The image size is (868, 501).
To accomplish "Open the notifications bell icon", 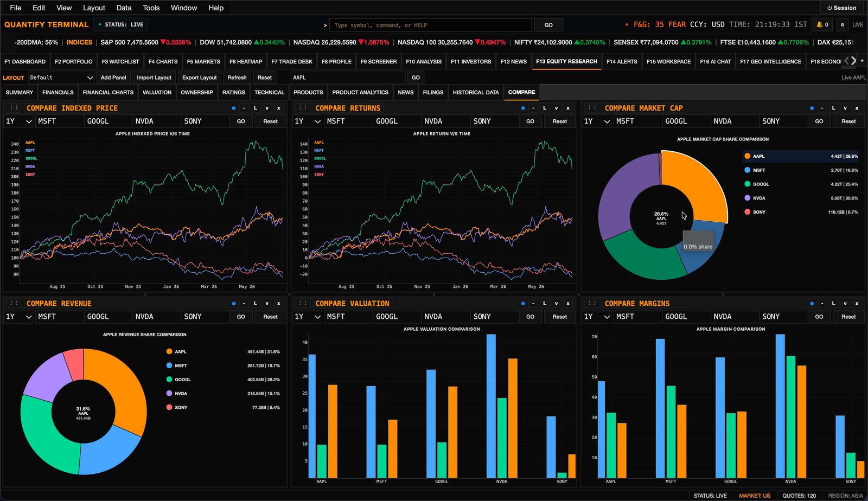I will (x=822, y=24).
